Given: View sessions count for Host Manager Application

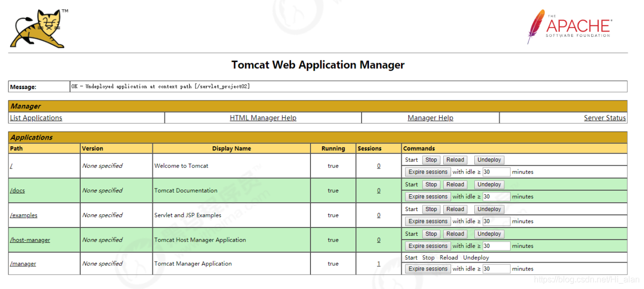Looking at the screenshot, I should point(378,240).
